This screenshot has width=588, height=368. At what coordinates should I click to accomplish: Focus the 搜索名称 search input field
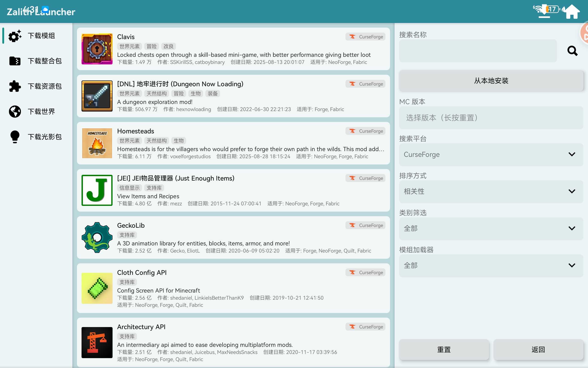[x=478, y=51]
